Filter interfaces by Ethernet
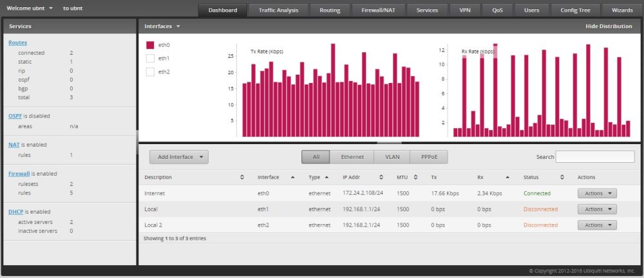The image size is (644, 278). (x=352, y=157)
